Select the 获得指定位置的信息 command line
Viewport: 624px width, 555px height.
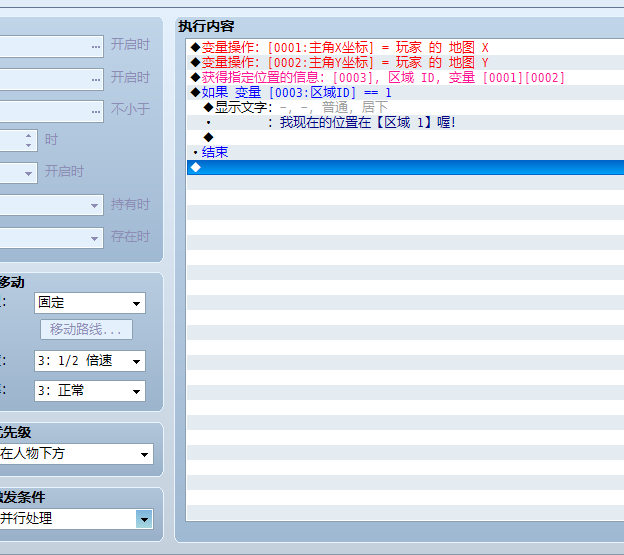[x=406, y=78]
